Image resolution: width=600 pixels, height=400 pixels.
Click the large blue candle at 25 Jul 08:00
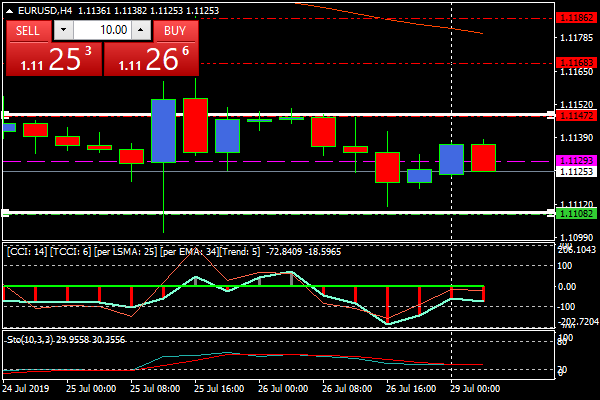[164, 130]
